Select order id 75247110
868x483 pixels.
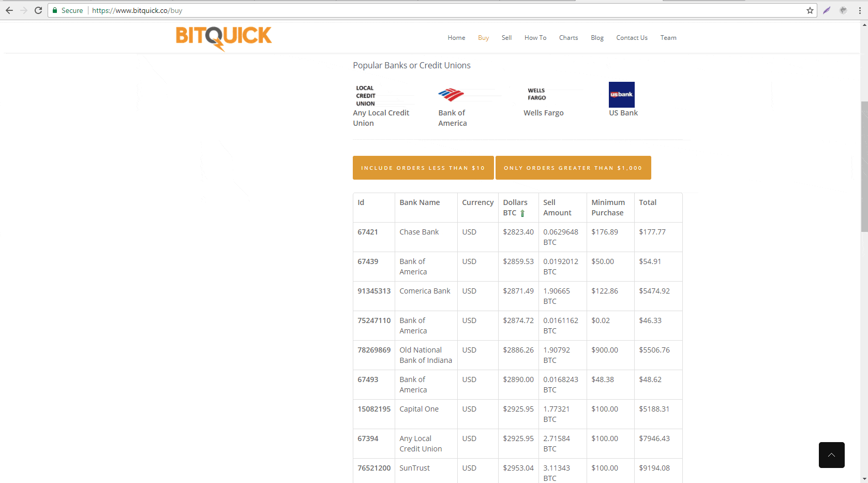[x=374, y=320]
